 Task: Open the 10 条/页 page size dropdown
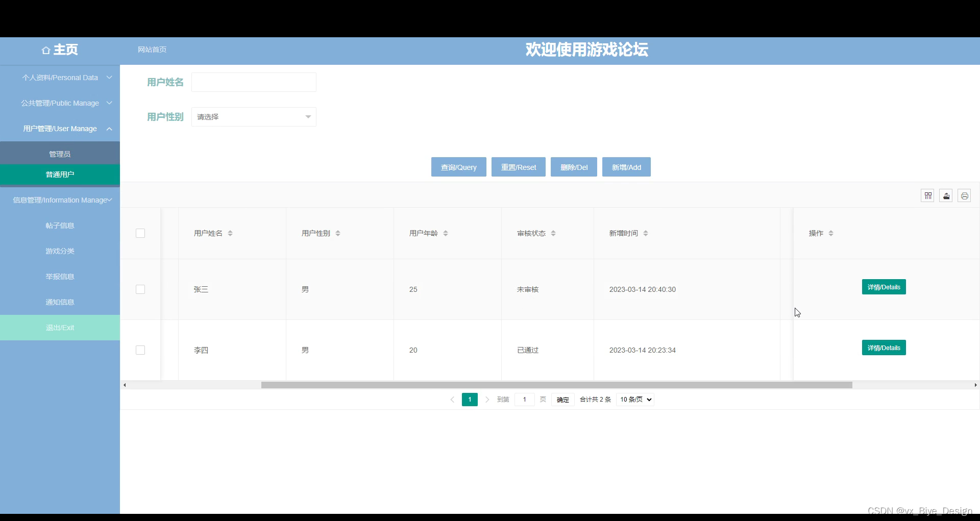pos(635,400)
